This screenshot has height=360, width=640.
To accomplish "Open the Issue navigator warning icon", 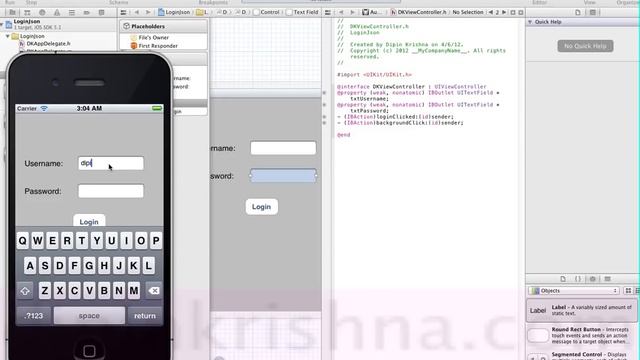I will [x=57, y=12].
